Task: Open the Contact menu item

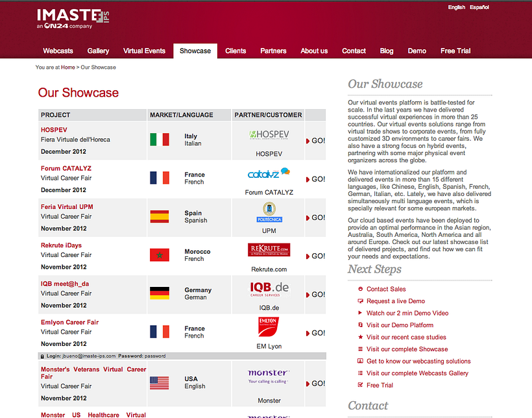Action: coord(354,51)
